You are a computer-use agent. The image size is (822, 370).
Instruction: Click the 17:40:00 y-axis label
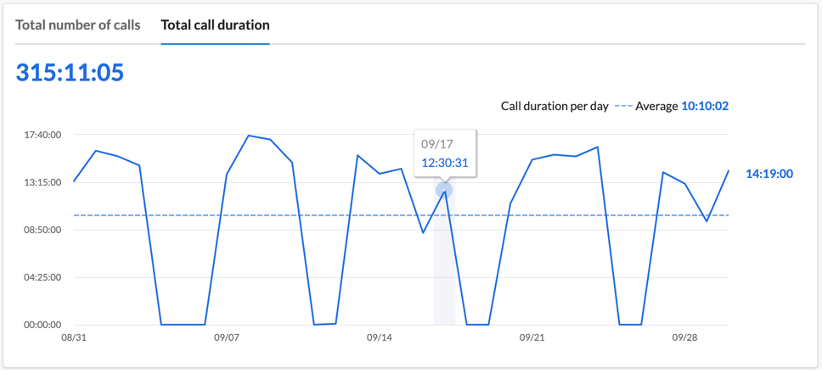(42, 135)
